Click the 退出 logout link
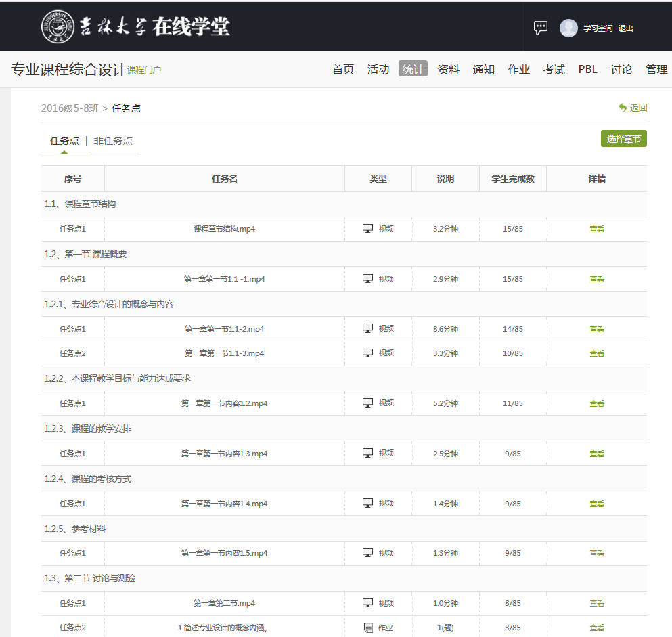Image resolution: width=672 pixels, height=637 pixels. point(625,28)
